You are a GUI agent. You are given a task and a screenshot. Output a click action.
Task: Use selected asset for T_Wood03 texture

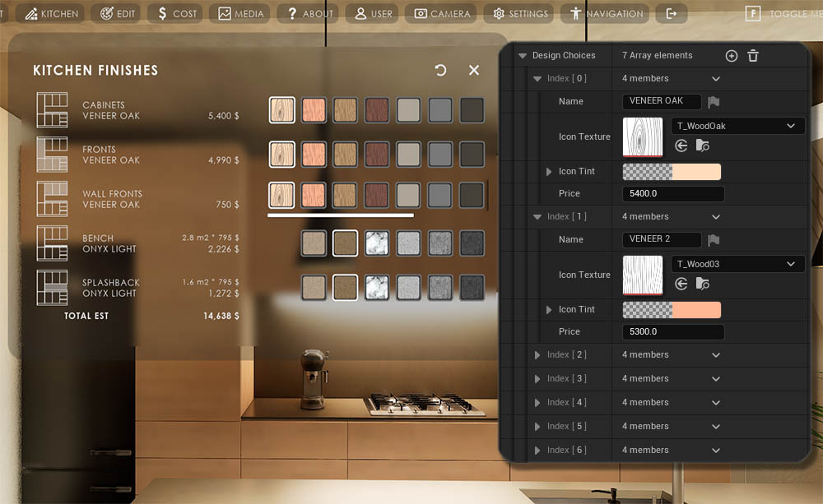(x=681, y=284)
